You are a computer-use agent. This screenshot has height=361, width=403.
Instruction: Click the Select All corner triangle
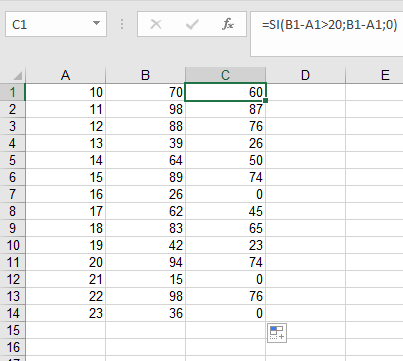pos(17,76)
